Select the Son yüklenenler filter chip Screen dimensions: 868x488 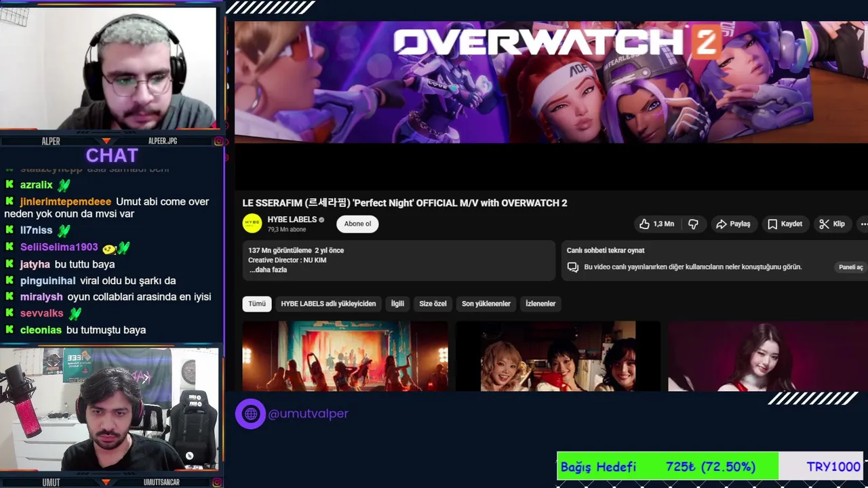486,304
